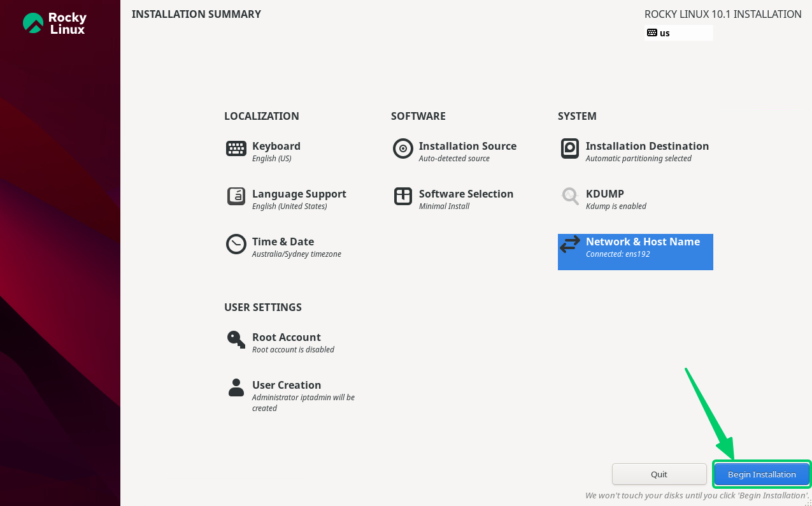812x506 pixels.
Task: Click 'ROCKY LINUX 10.1 INSTALLATION' title text
Action: (x=723, y=14)
